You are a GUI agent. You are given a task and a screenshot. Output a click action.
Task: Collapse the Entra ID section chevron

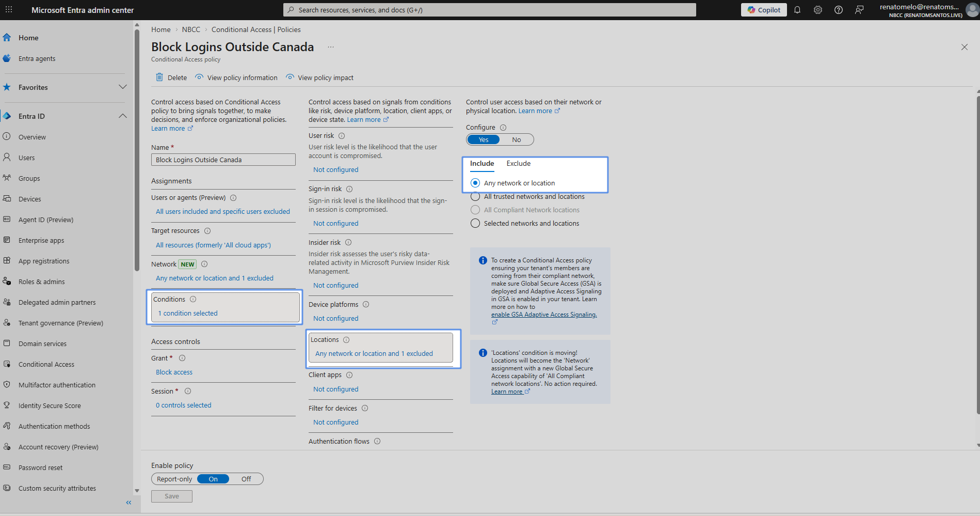point(123,116)
